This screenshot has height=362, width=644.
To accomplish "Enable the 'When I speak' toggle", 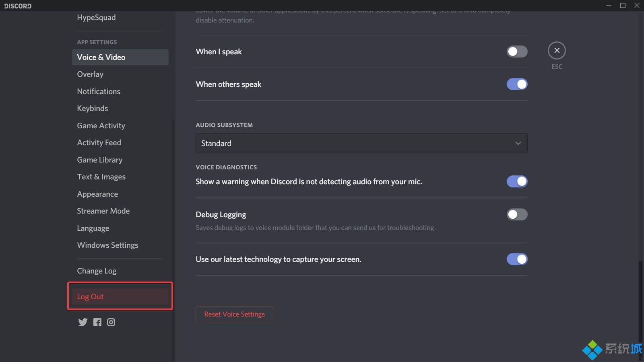I will [517, 51].
